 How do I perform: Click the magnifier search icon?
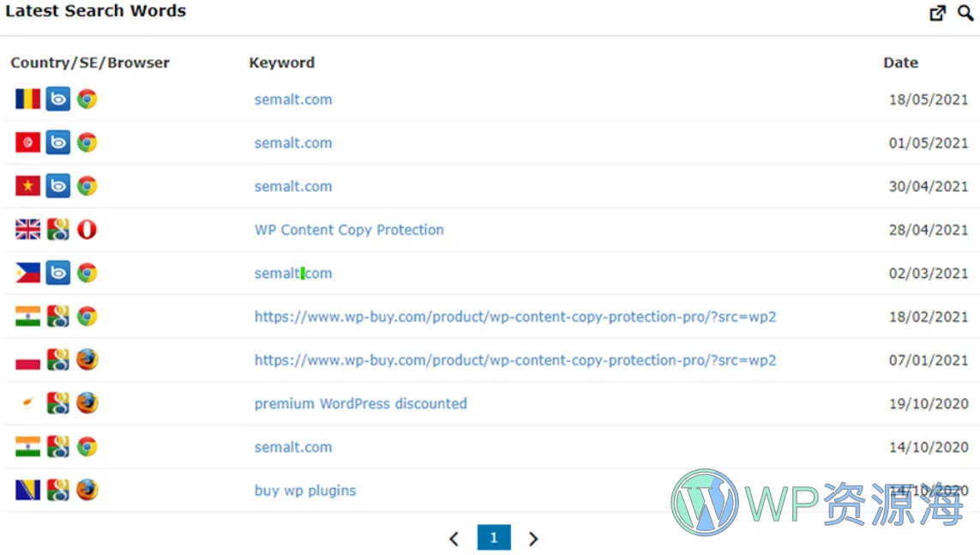tap(965, 13)
